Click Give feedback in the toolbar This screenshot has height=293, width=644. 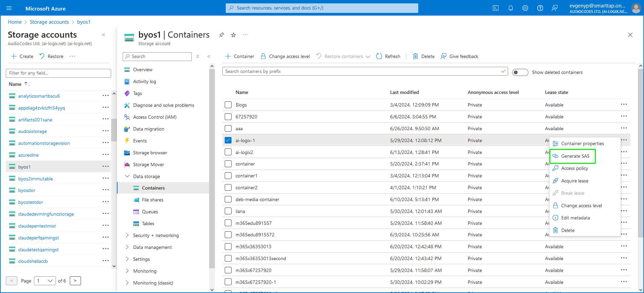pos(459,56)
